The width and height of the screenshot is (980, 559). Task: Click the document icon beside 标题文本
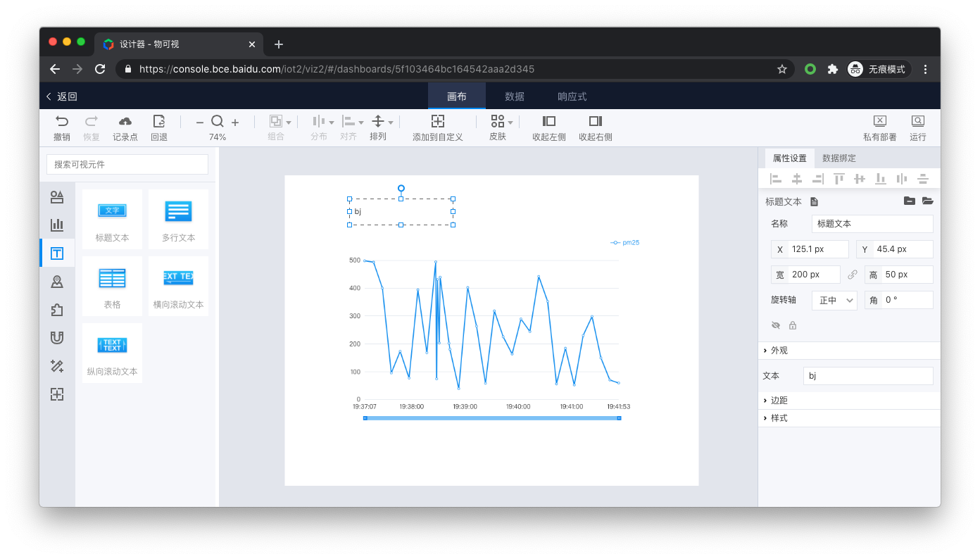click(814, 201)
